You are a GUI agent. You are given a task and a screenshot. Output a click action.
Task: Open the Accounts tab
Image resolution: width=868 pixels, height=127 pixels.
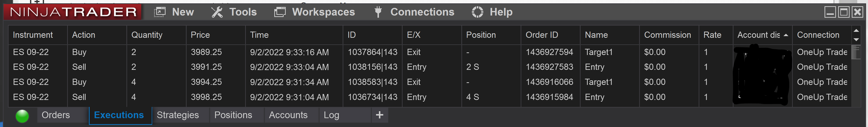288,115
